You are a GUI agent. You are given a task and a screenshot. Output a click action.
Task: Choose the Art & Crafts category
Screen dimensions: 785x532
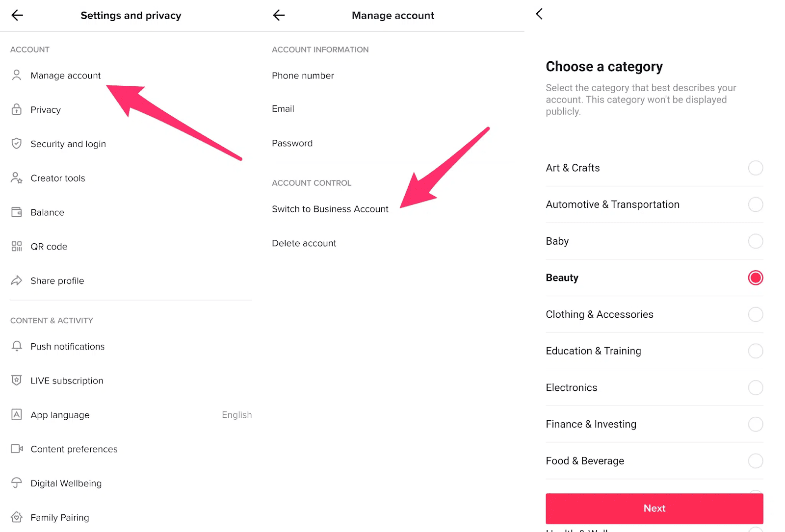coord(756,168)
